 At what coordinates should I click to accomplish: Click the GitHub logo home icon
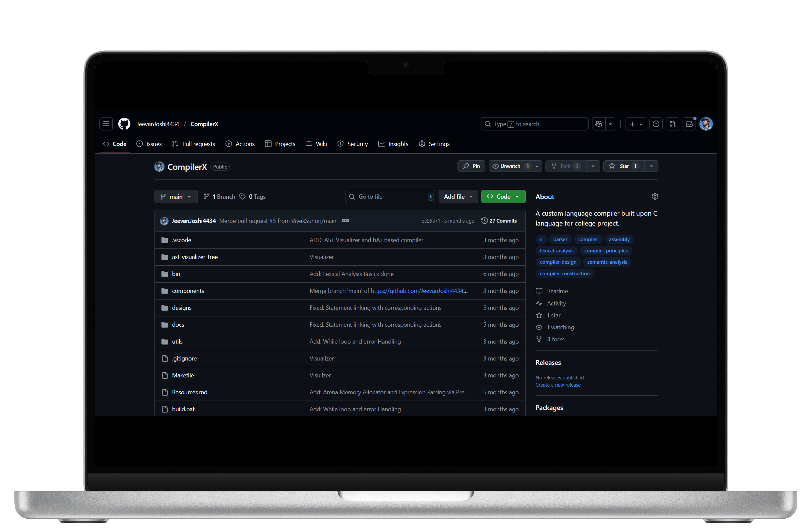(x=124, y=124)
